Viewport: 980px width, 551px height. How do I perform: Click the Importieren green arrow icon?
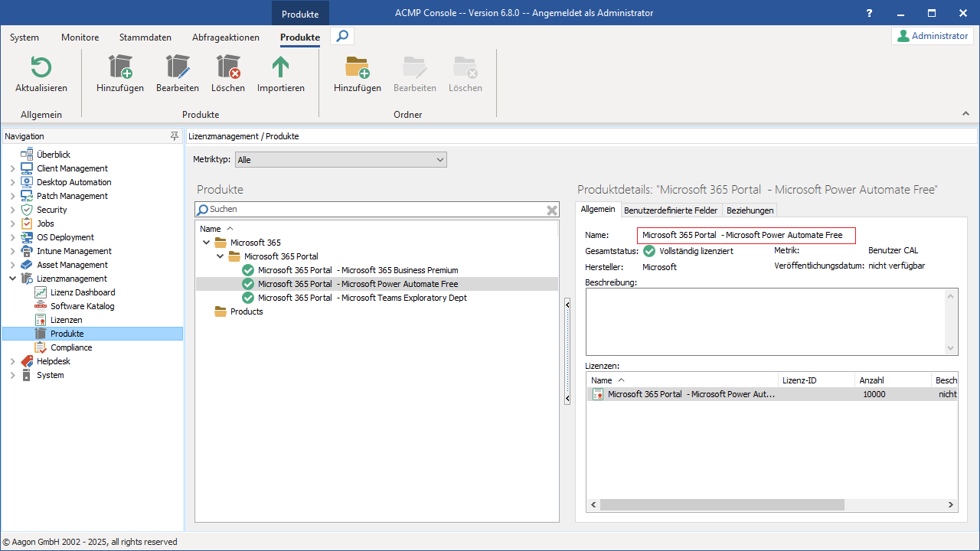click(281, 68)
